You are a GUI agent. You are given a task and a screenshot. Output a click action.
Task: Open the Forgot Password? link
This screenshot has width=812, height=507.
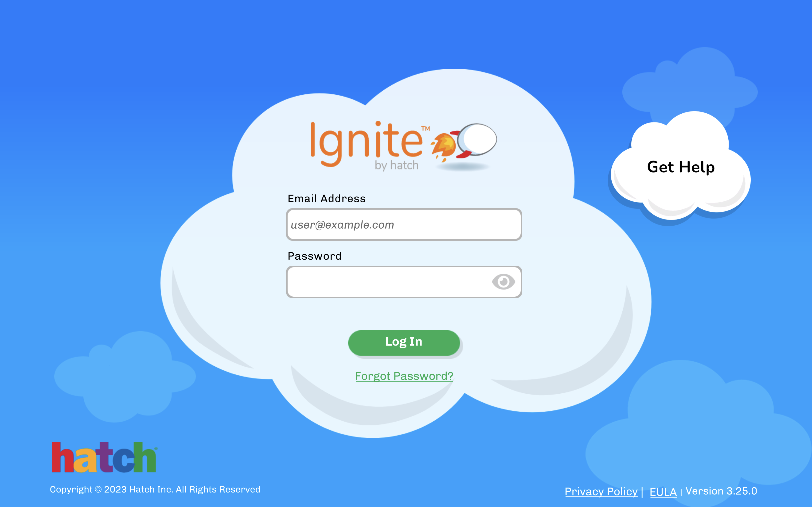[404, 376]
